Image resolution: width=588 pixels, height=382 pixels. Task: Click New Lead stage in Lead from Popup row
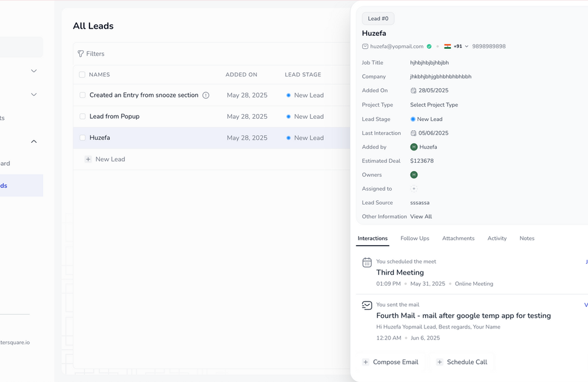tap(305, 116)
